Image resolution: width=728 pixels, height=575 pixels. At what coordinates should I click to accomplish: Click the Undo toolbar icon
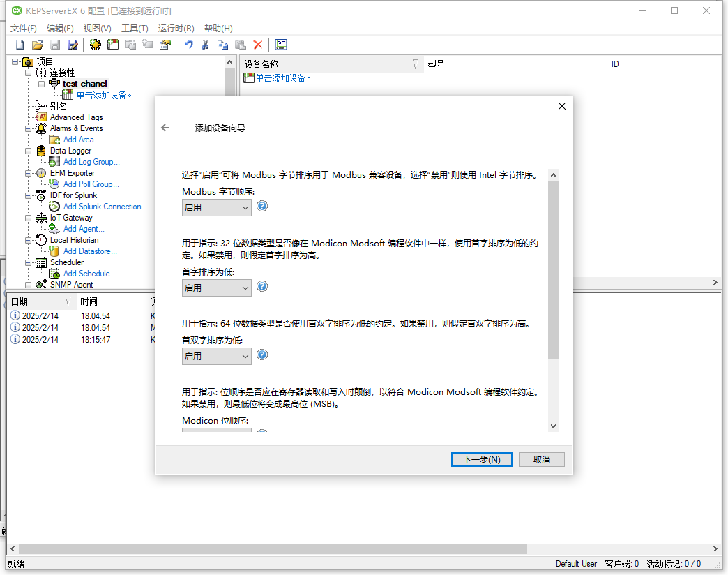coord(188,45)
